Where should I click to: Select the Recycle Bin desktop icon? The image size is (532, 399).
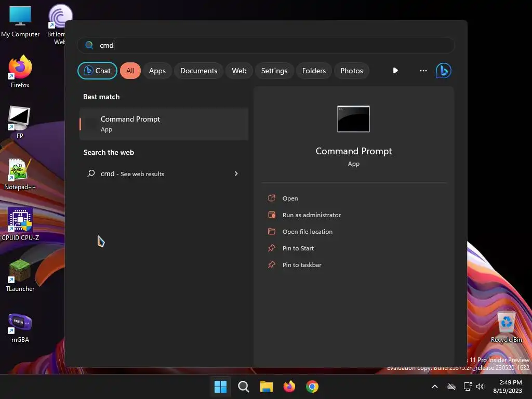click(x=506, y=327)
